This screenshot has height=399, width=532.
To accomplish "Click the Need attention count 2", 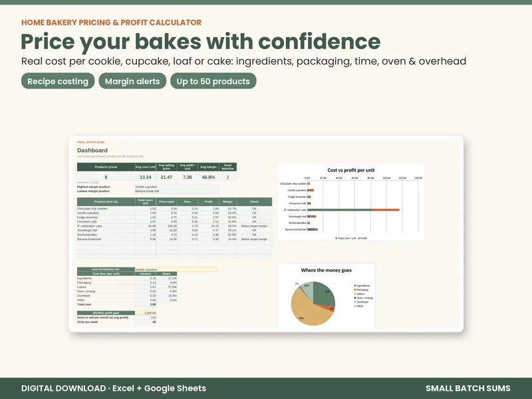I will click(227, 177).
